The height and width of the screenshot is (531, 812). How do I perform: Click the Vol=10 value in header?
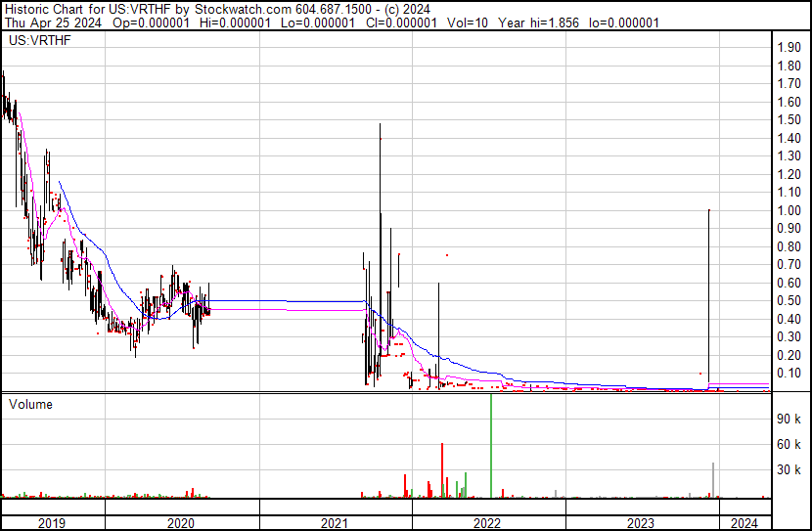466,22
